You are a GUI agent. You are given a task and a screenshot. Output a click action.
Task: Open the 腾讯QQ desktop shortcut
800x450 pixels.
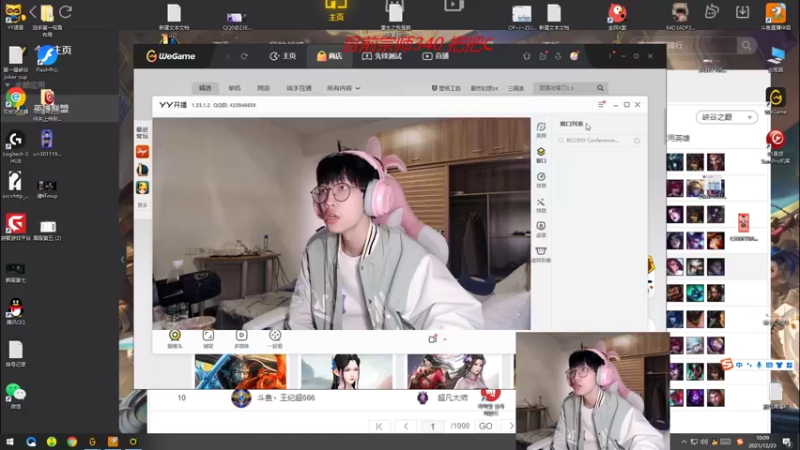[x=16, y=311]
